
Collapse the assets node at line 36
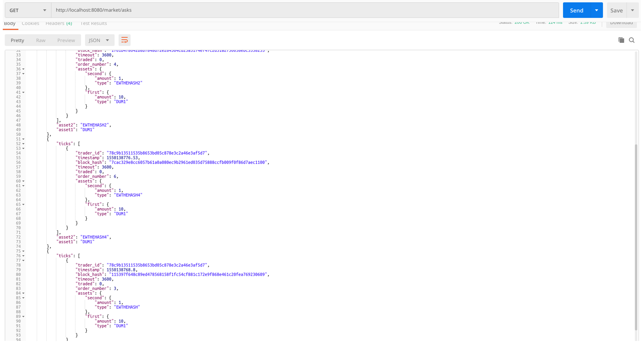[23, 69]
